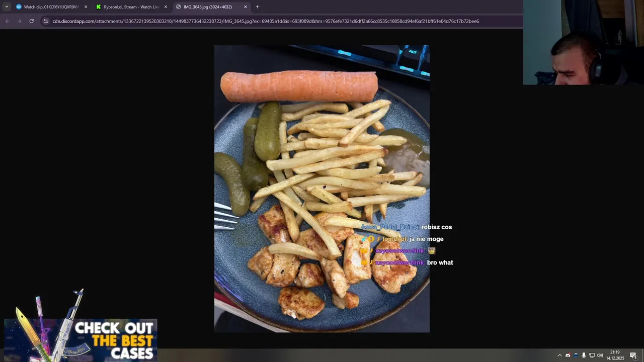Open the volume control in tray
The height and width of the screenshot is (362, 644).
pyautogui.click(x=600, y=355)
